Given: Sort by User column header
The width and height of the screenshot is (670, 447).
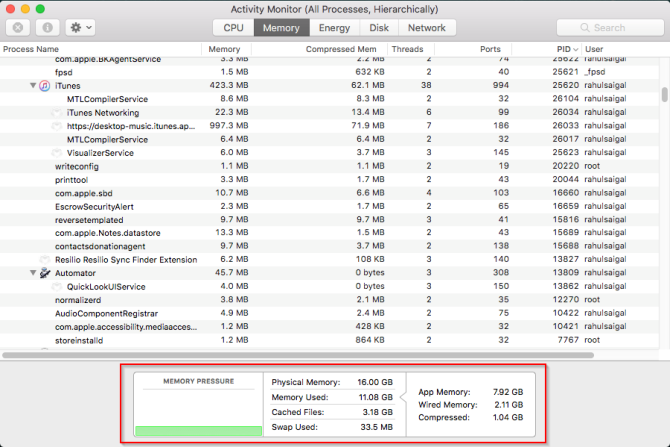Looking at the screenshot, I should 622,49.
